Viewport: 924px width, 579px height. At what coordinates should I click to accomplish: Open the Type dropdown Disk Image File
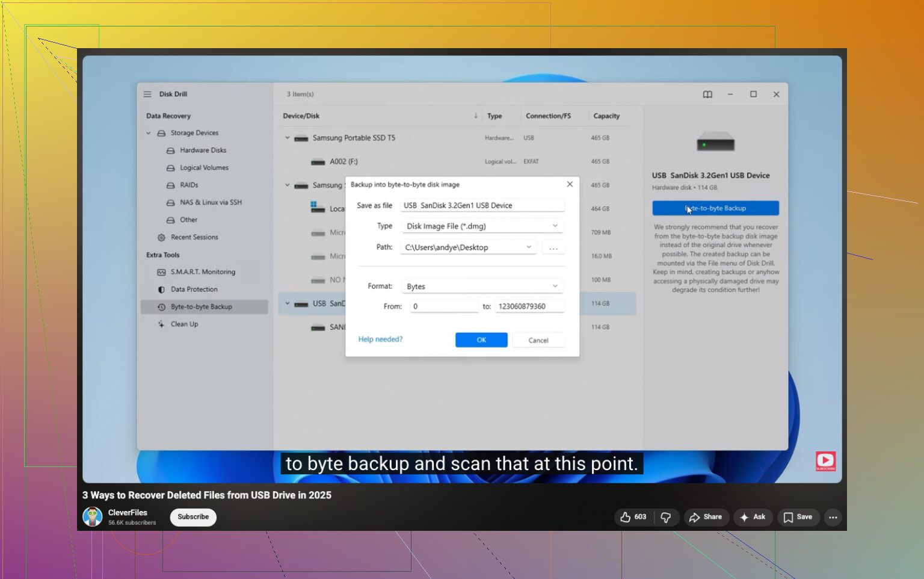pos(482,226)
